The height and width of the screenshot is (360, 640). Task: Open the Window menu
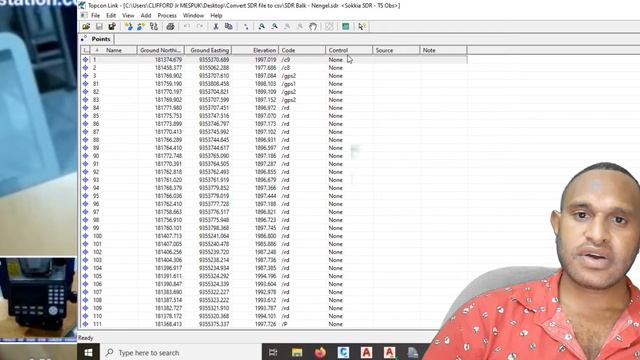pyautogui.click(x=193, y=16)
